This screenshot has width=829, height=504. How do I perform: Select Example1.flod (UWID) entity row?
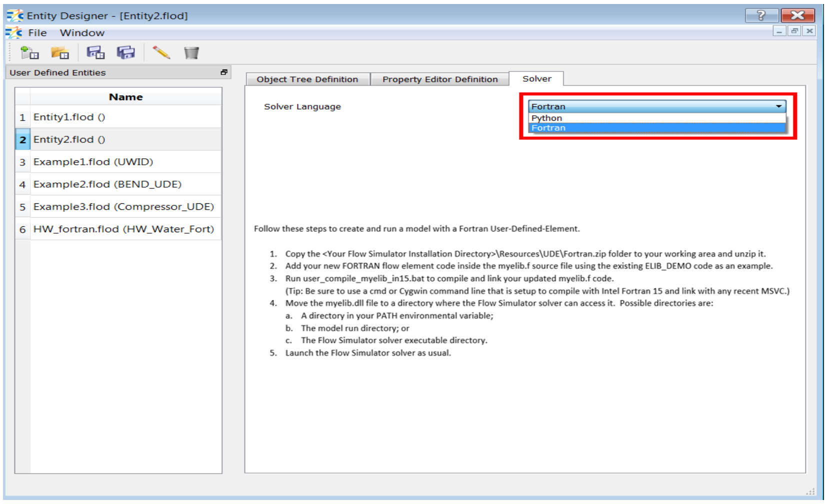pyautogui.click(x=93, y=162)
